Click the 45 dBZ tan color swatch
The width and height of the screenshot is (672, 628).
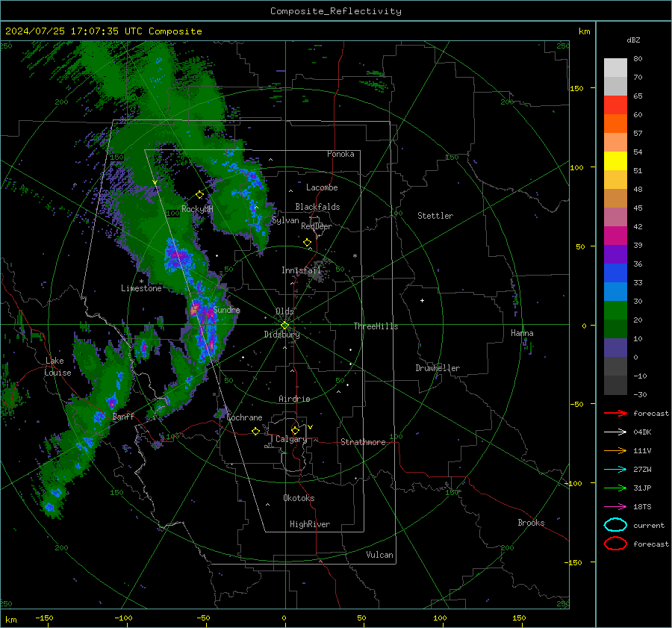point(615,198)
